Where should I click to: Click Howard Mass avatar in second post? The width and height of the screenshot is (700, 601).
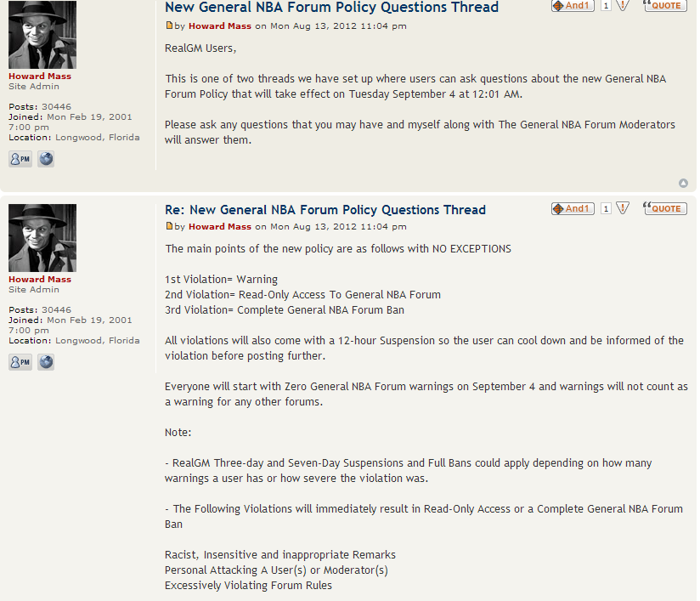pyautogui.click(x=42, y=238)
